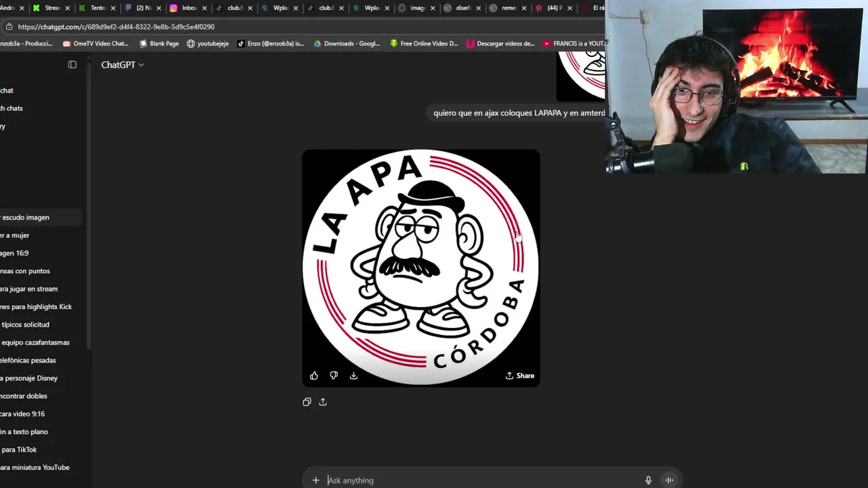The image size is (868, 488).
Task: Open the youtubejeje bookmark
Action: (208, 43)
